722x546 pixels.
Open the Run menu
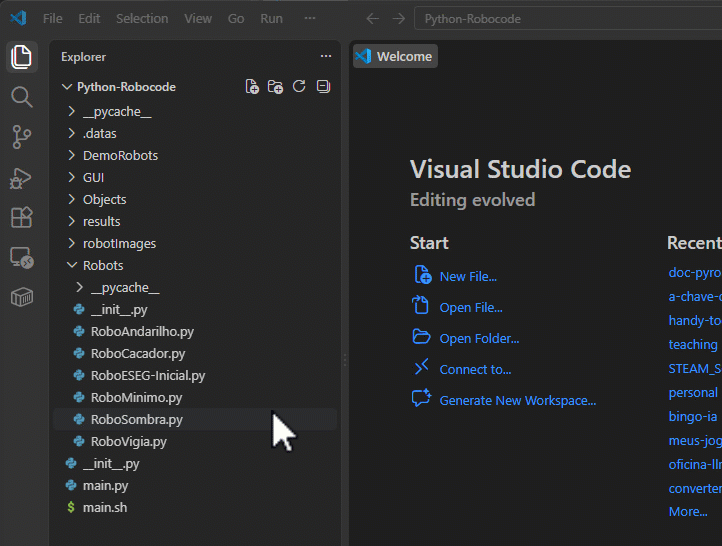click(x=271, y=18)
